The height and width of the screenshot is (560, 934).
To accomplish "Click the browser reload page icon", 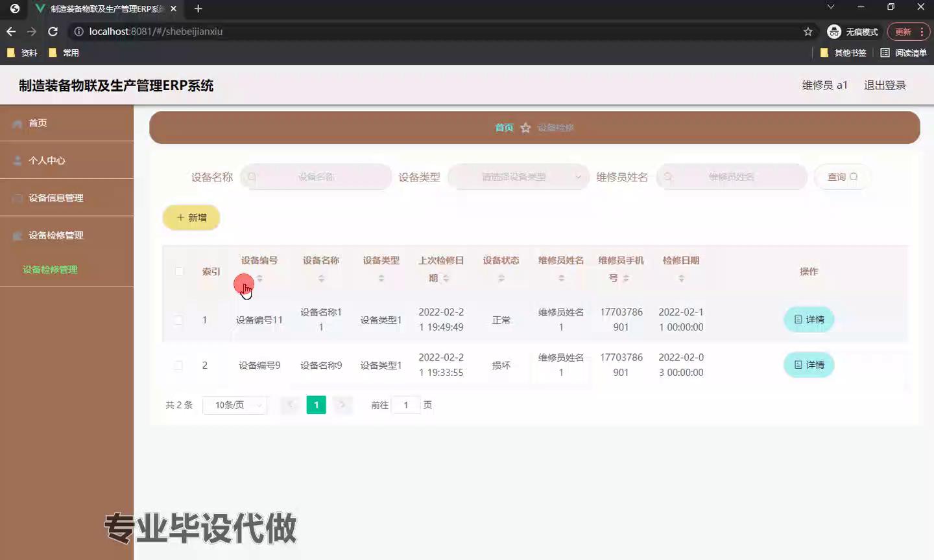I will tap(53, 31).
